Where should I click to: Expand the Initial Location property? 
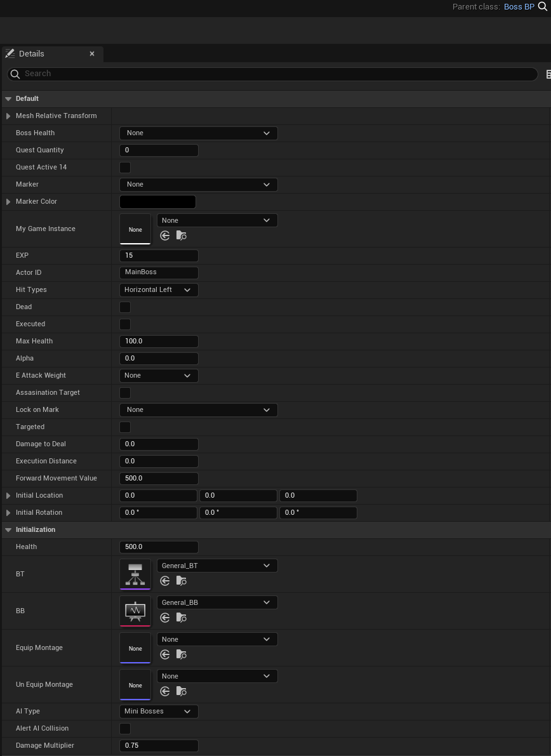coord(8,496)
